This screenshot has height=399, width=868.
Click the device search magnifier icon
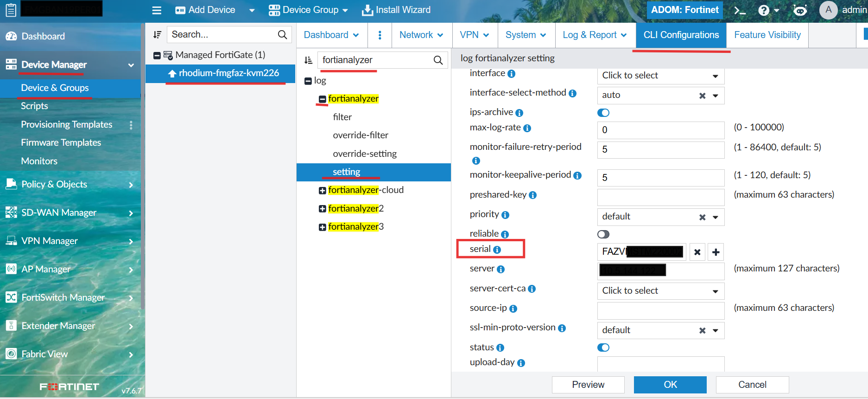(x=282, y=34)
